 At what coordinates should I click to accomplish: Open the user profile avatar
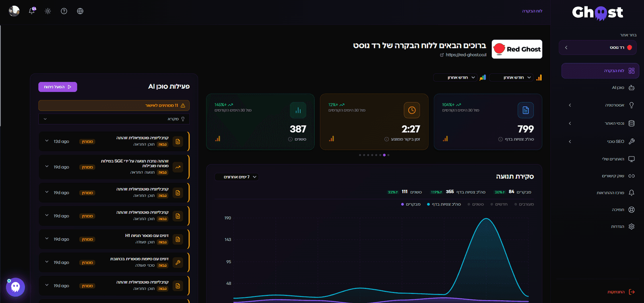pos(14,11)
